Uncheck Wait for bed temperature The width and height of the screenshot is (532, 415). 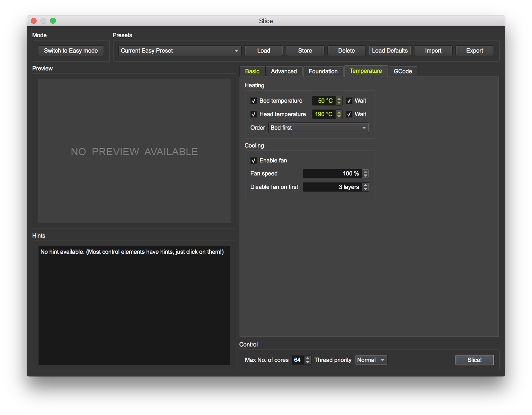(349, 101)
